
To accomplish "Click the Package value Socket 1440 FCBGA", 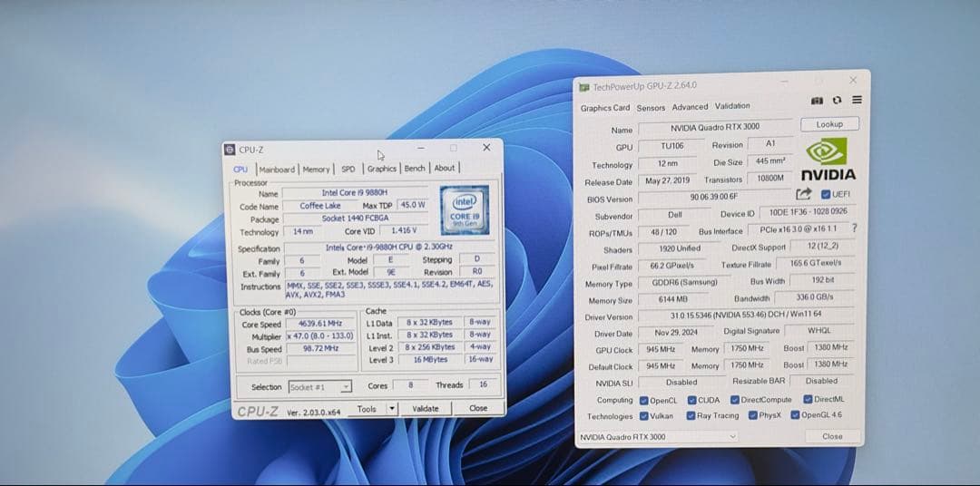I will click(355, 219).
